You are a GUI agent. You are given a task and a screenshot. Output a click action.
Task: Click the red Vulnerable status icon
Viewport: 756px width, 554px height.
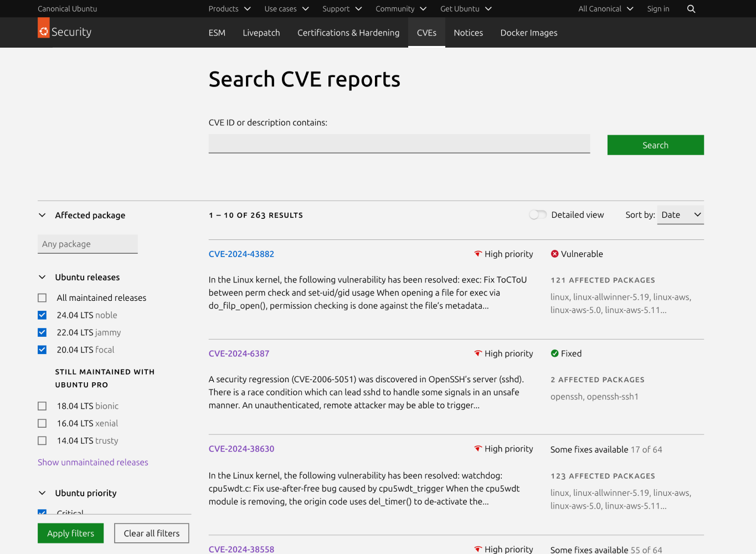click(x=554, y=254)
